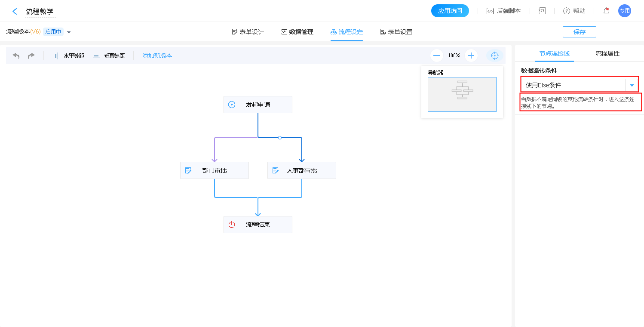The width and height of the screenshot is (644, 327).
Task: Open the icon next to 后端脚本
Action: tap(542, 11)
